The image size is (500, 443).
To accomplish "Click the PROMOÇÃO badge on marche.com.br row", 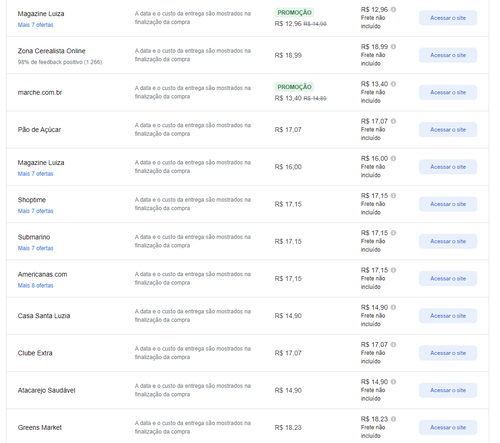I will point(294,87).
